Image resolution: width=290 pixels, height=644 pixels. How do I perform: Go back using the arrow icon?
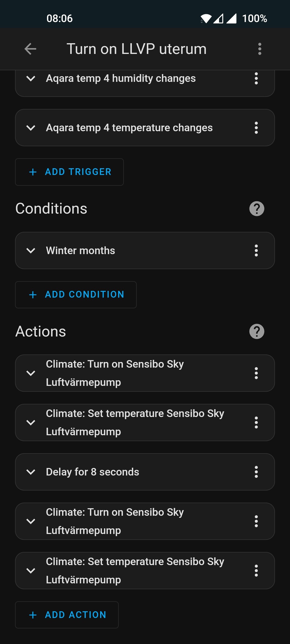click(x=30, y=49)
